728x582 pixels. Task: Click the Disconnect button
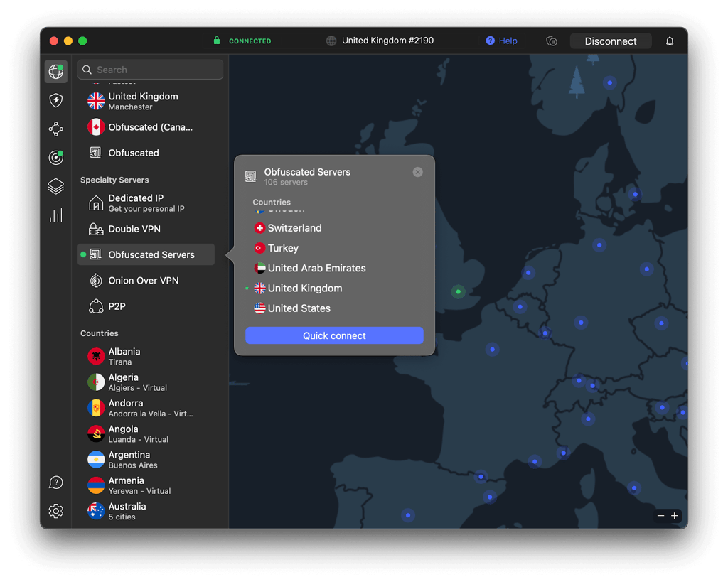(610, 41)
